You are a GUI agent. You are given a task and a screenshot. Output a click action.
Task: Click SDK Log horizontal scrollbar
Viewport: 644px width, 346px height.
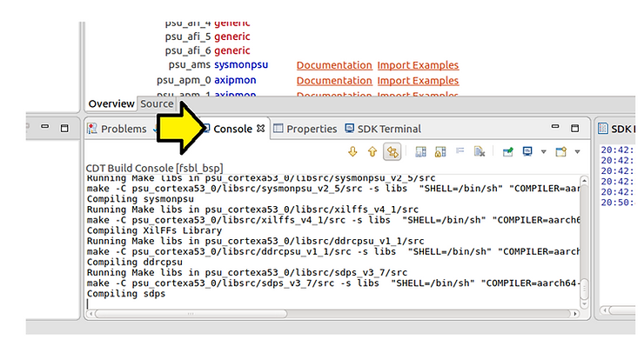(x=621, y=310)
